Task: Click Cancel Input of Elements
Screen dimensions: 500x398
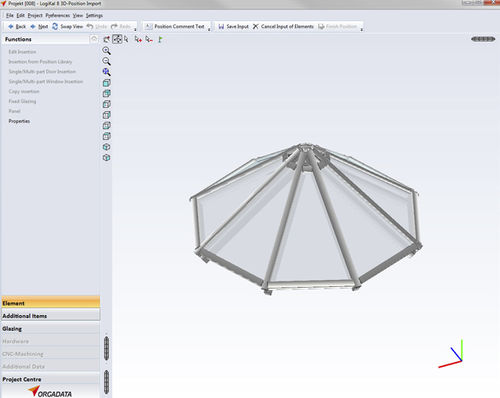Action: click(x=283, y=26)
